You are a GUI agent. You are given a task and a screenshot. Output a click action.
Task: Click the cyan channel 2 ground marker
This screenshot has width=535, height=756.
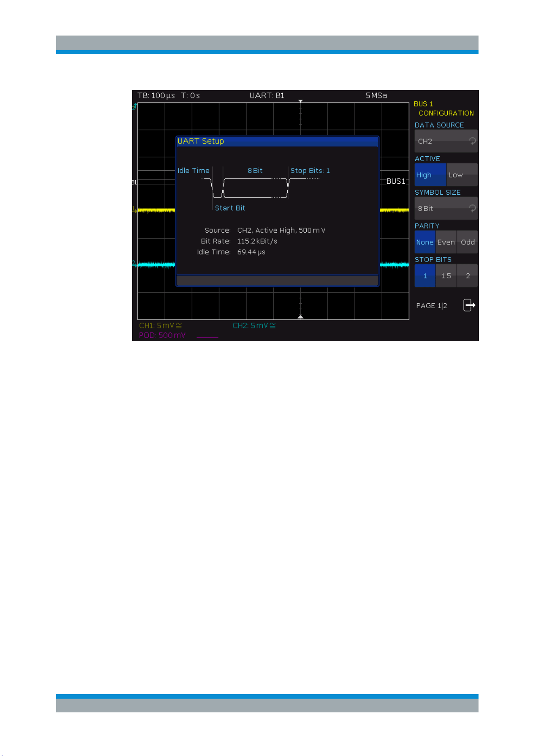pos(134,263)
